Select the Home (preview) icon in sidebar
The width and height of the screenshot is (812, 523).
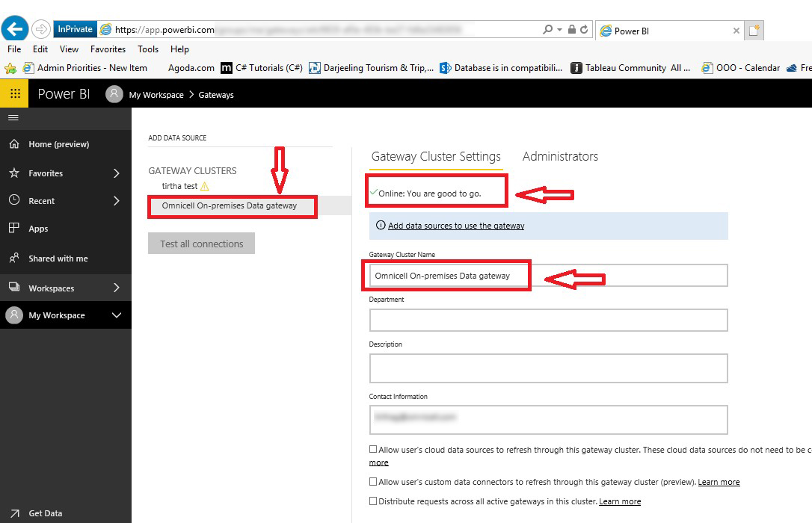[x=13, y=143]
